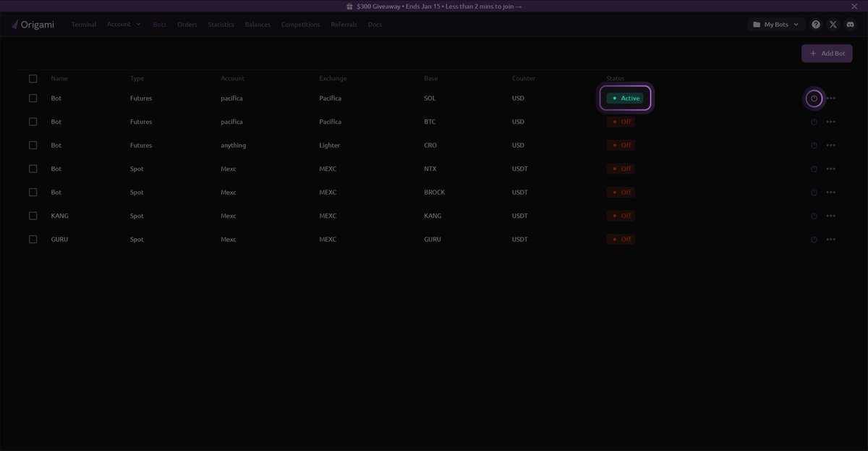Open the three-dot menu for GURU
This screenshot has height=451, width=868.
point(831,240)
